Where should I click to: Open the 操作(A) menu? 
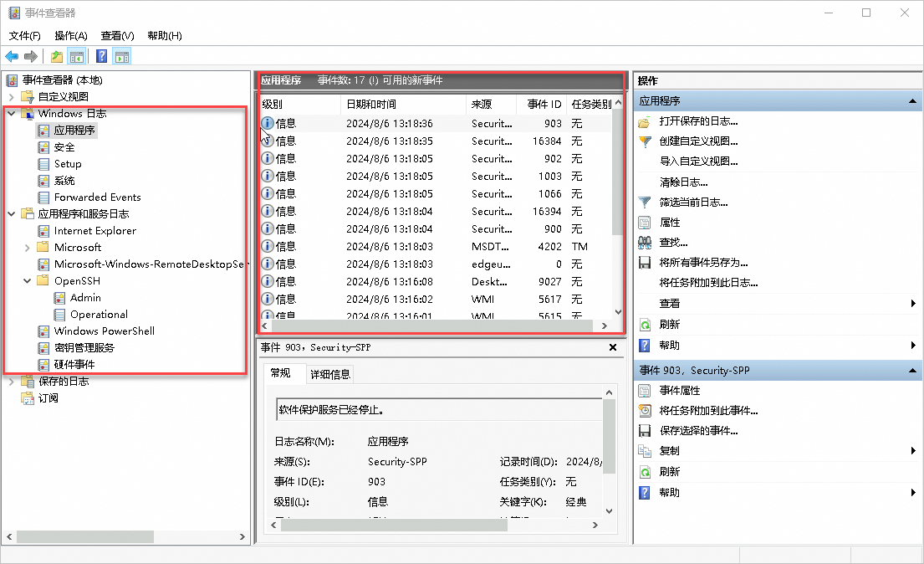[x=70, y=35]
